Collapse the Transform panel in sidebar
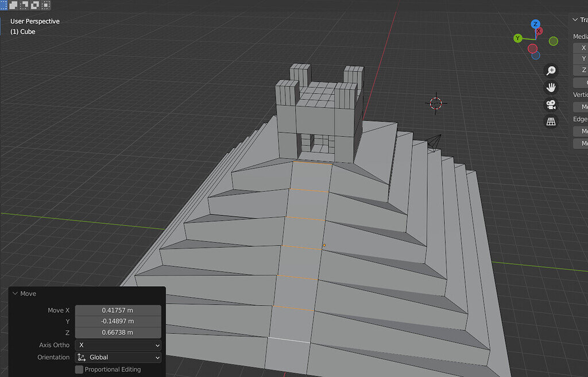 click(x=574, y=19)
